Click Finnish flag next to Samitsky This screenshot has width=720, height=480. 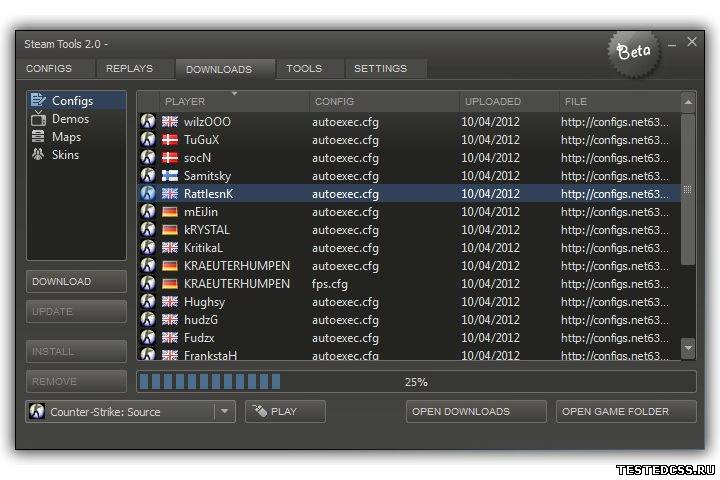(170, 175)
